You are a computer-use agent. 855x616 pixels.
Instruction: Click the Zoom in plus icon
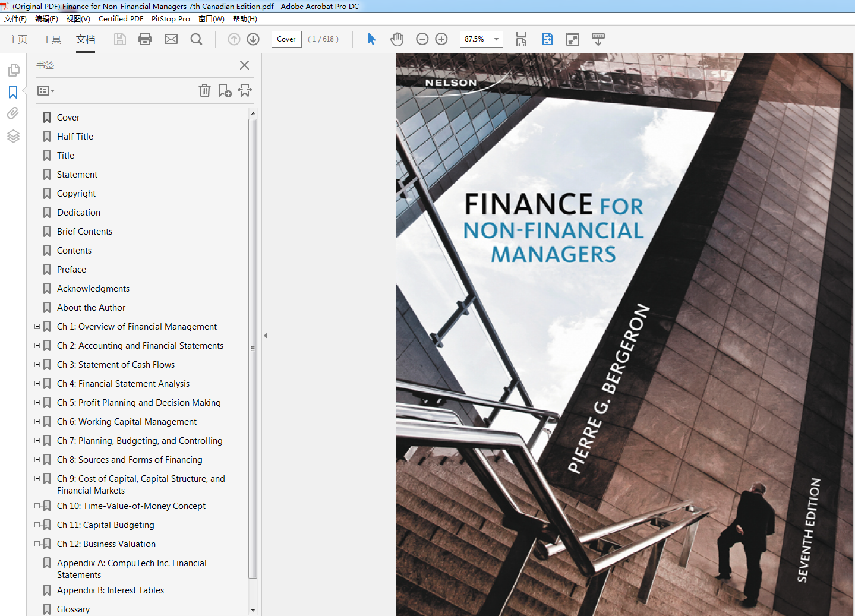point(441,39)
